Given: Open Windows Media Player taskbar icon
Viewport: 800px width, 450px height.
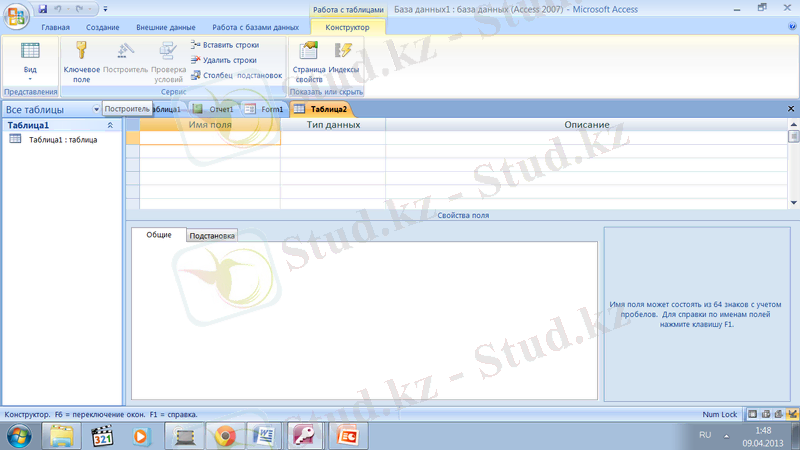Looking at the screenshot, I should tap(141, 436).
